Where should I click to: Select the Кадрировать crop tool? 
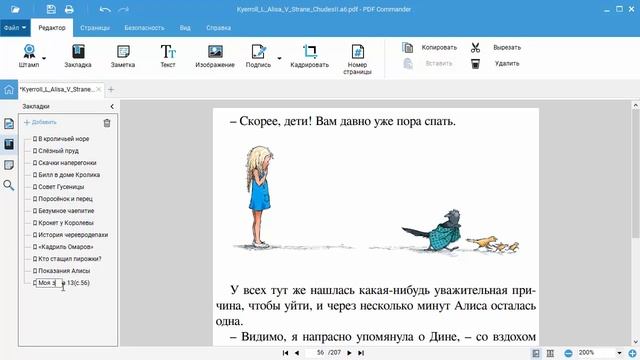click(309, 56)
